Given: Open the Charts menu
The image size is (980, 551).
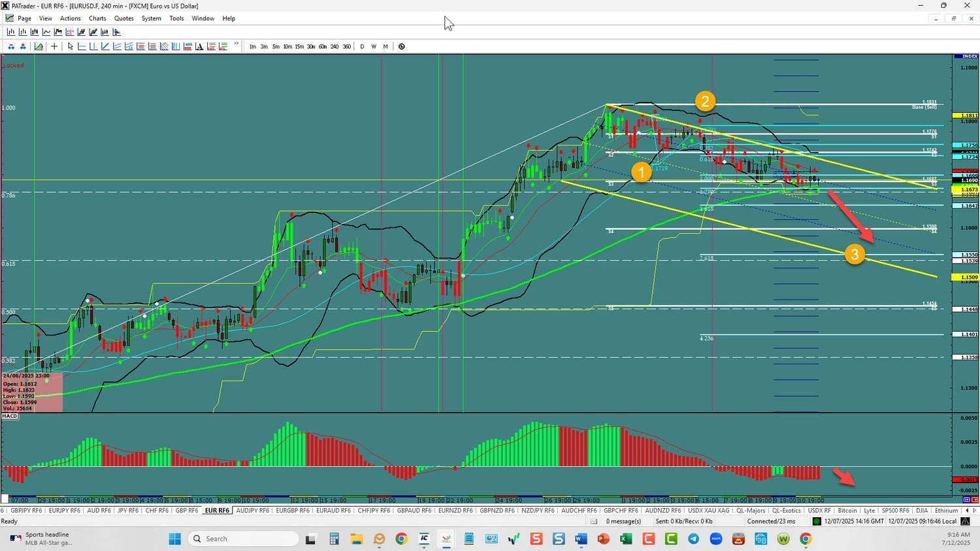Looking at the screenshot, I should coord(97,18).
